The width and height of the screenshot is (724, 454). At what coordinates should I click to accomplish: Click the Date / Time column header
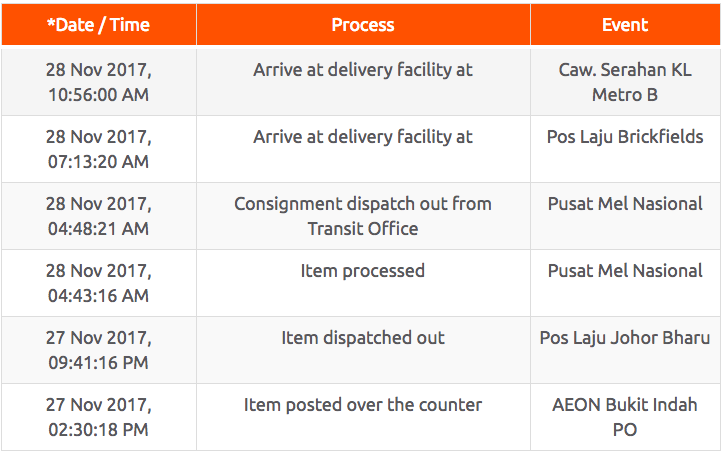tap(99, 25)
